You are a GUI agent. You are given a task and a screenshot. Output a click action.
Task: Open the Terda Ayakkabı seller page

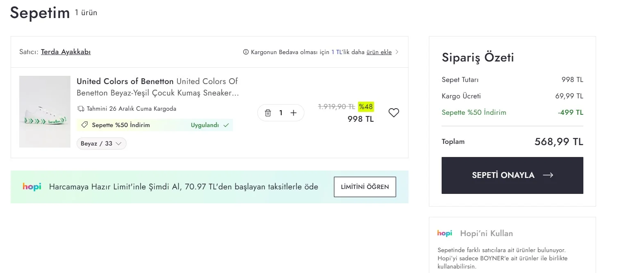(x=66, y=52)
